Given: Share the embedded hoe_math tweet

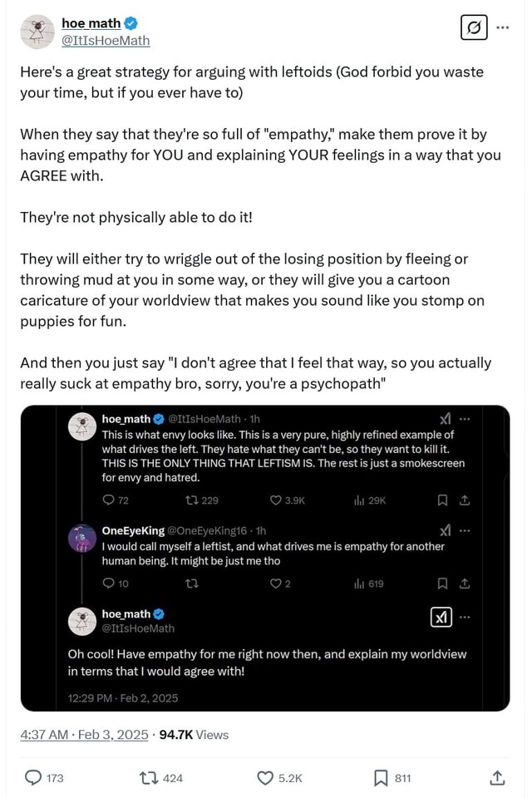Looking at the screenshot, I should tap(465, 500).
